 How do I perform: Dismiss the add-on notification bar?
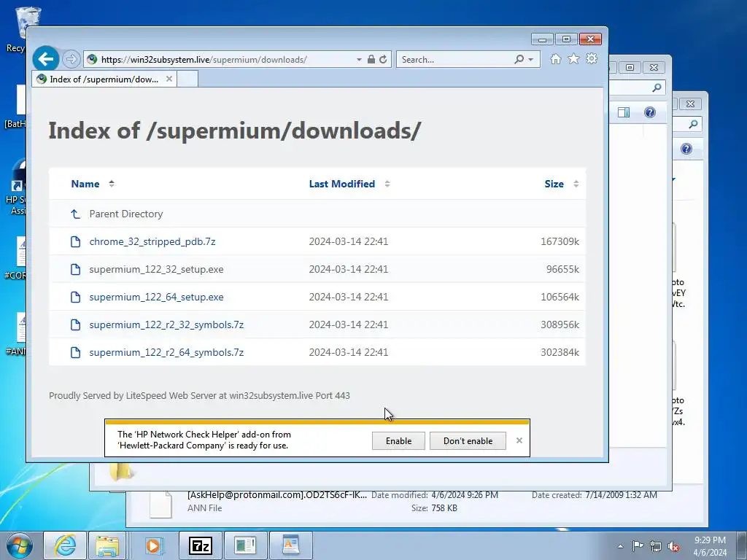[x=519, y=440]
